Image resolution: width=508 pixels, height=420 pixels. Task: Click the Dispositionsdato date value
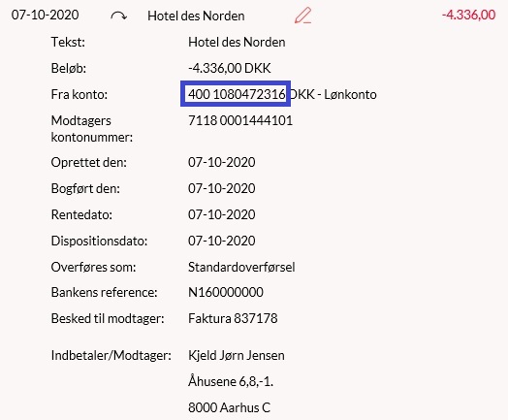[222, 241]
